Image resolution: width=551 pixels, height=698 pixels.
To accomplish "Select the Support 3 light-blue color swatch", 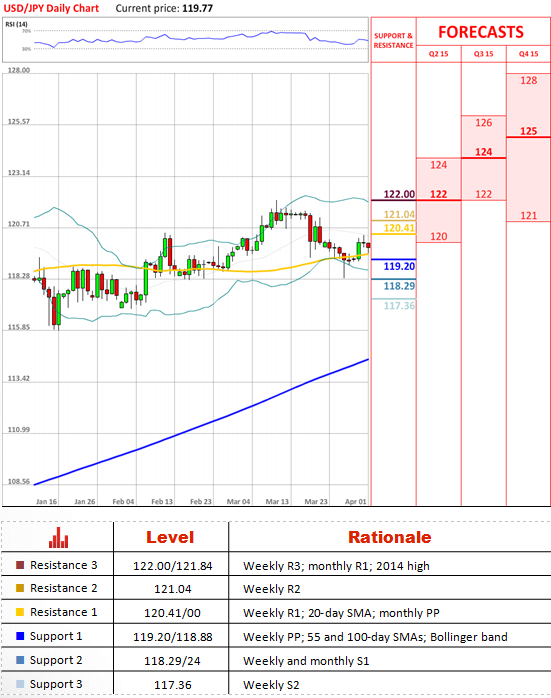I will (x=20, y=684).
